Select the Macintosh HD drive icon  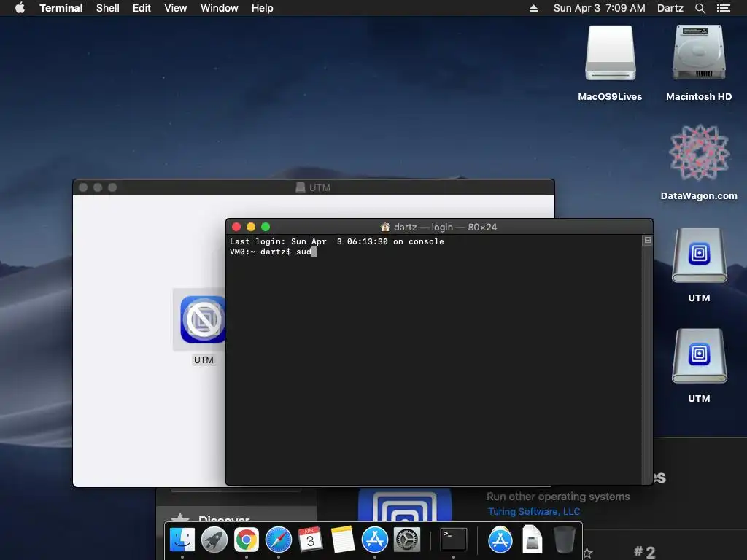click(699, 52)
